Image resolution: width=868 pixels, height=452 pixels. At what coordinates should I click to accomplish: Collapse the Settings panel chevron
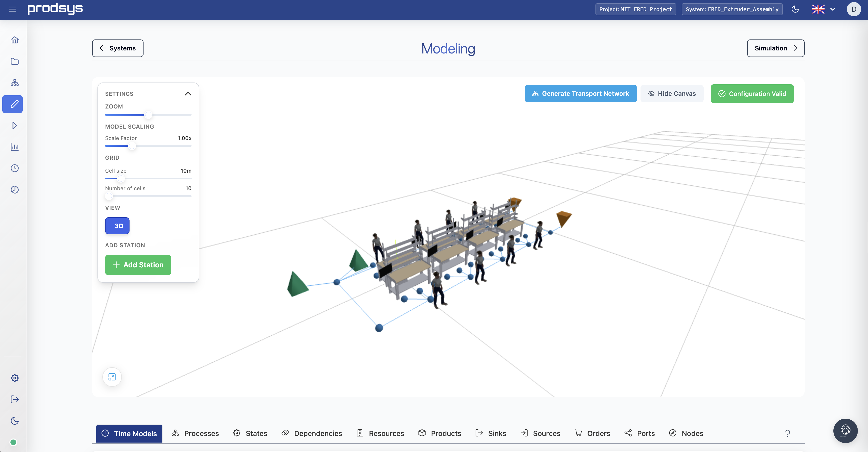point(188,94)
